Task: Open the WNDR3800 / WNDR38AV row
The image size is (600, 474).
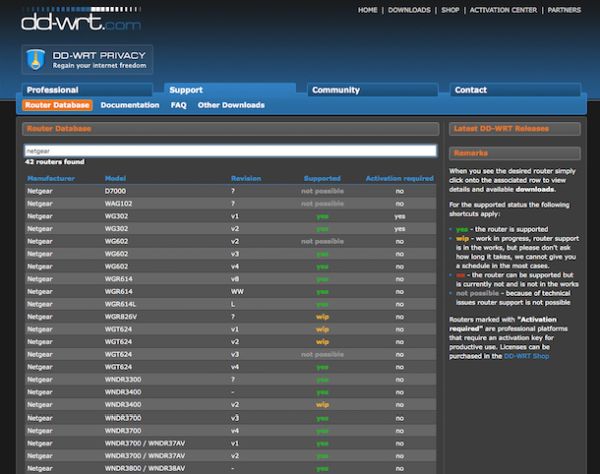Action: pyautogui.click(x=230, y=468)
